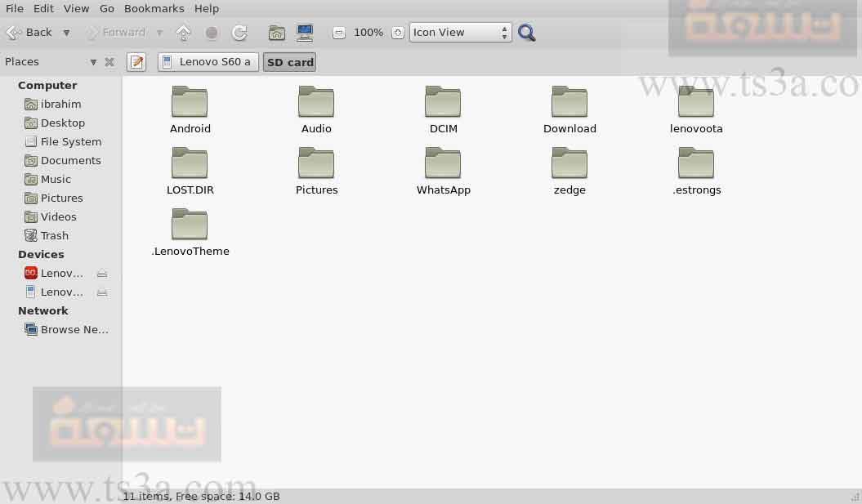Click the Stop loading button
The image size is (862, 504).
[x=211, y=33]
